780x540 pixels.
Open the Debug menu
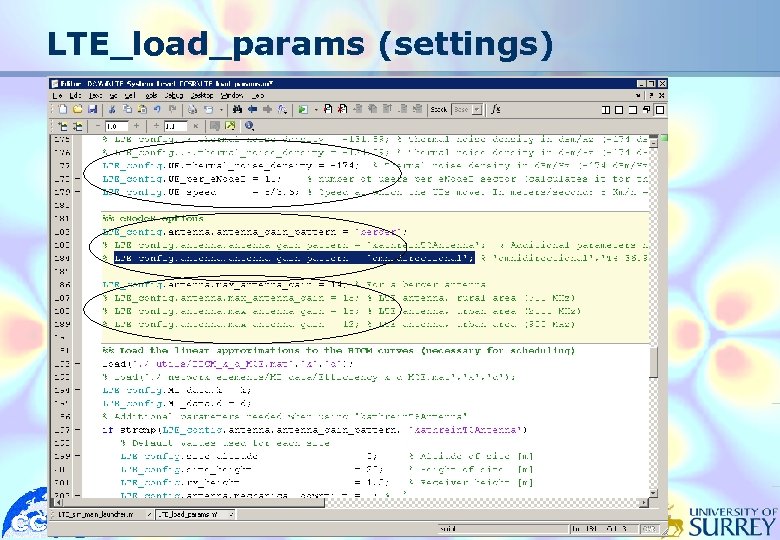coord(174,95)
